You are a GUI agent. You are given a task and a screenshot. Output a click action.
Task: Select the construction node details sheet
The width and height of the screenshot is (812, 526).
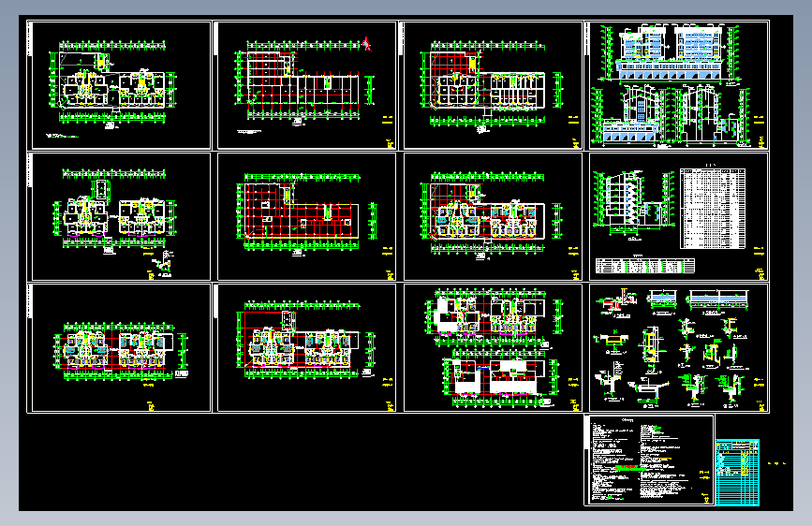pyautogui.click(x=678, y=347)
